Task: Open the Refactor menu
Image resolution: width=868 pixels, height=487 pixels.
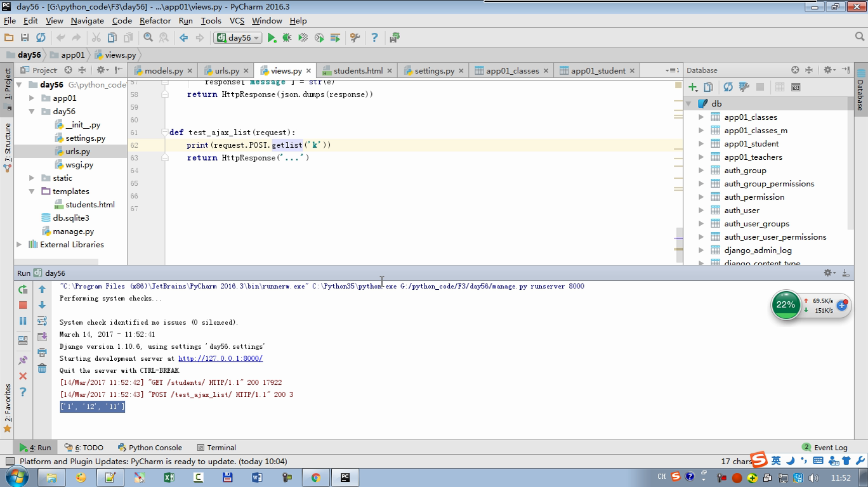Action: coord(155,20)
